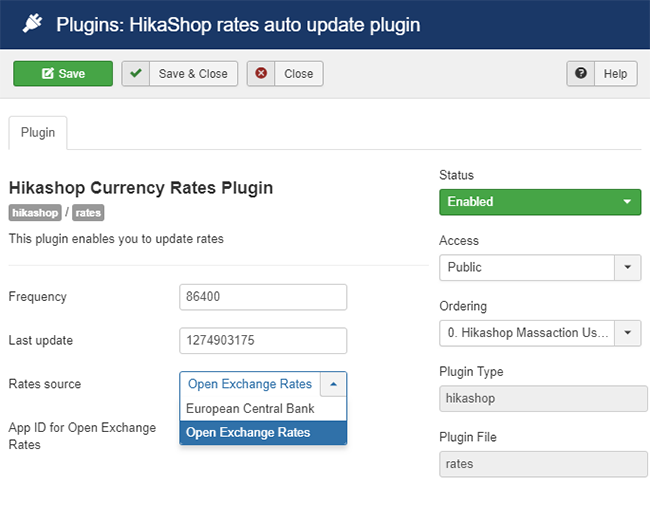Select Open Exchange Rates option
The image size is (650, 505).
pos(263,432)
